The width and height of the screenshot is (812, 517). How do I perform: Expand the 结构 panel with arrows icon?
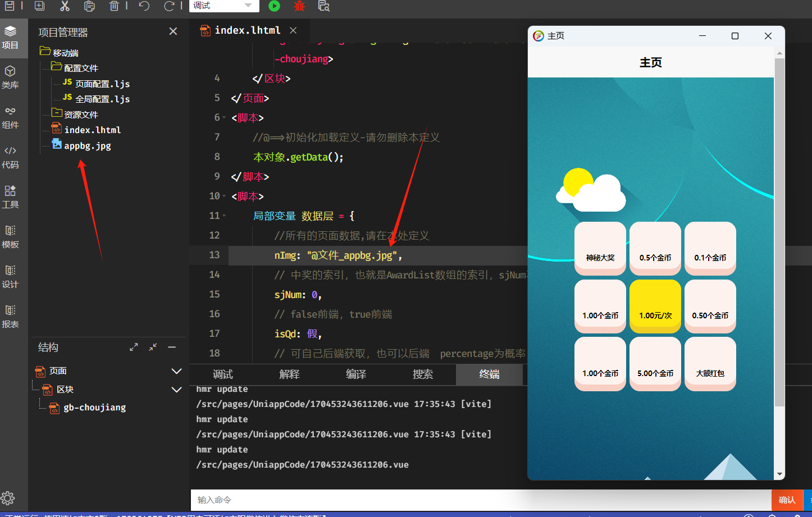click(134, 347)
